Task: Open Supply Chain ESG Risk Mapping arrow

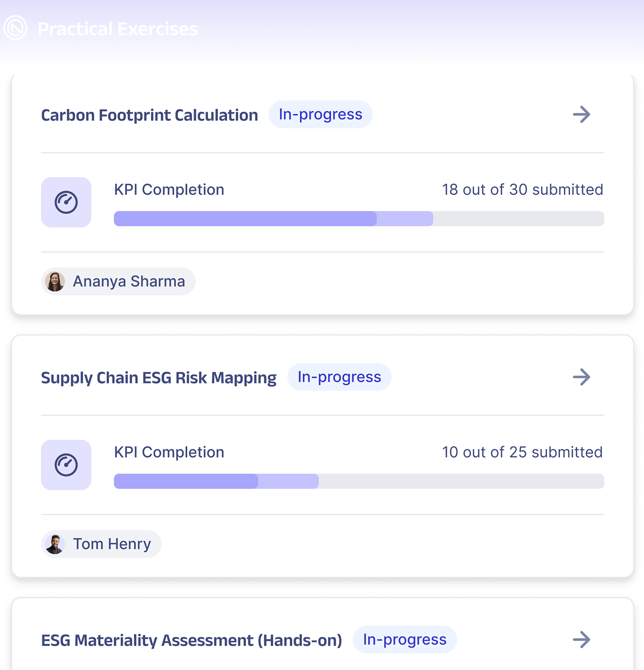Action: point(581,377)
